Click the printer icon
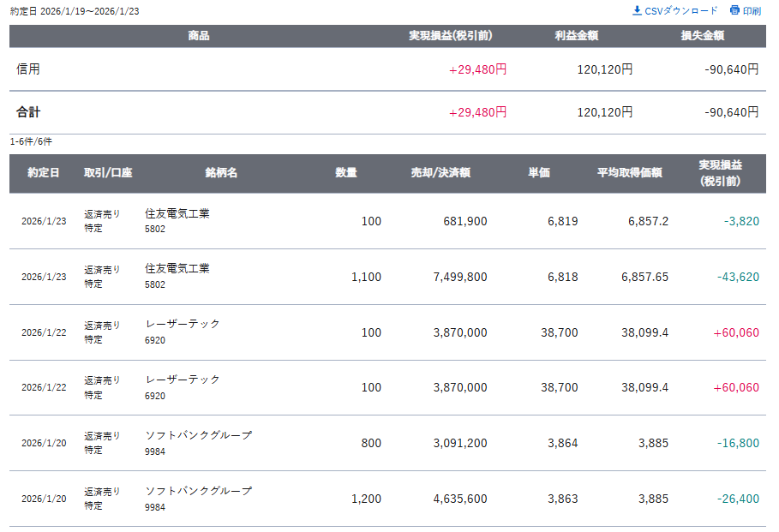 click(x=734, y=11)
